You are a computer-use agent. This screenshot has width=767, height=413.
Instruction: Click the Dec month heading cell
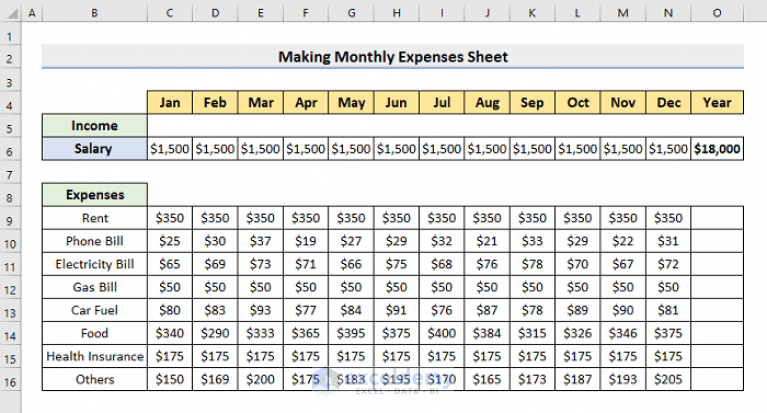(x=669, y=103)
